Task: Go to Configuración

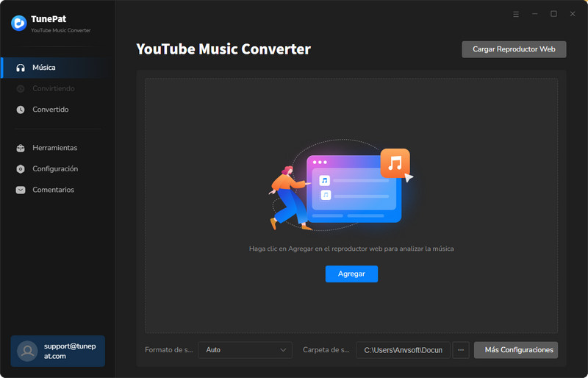Action: [57, 169]
